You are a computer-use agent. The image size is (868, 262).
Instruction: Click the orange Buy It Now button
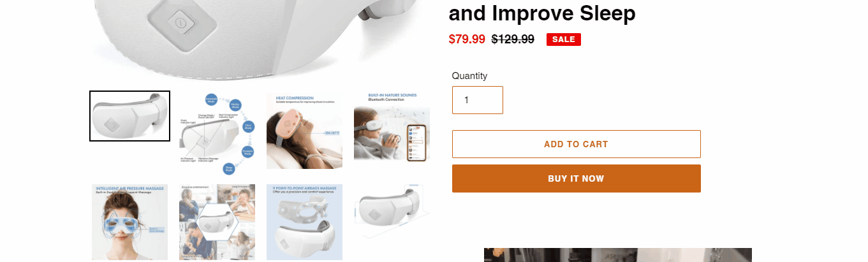click(577, 178)
